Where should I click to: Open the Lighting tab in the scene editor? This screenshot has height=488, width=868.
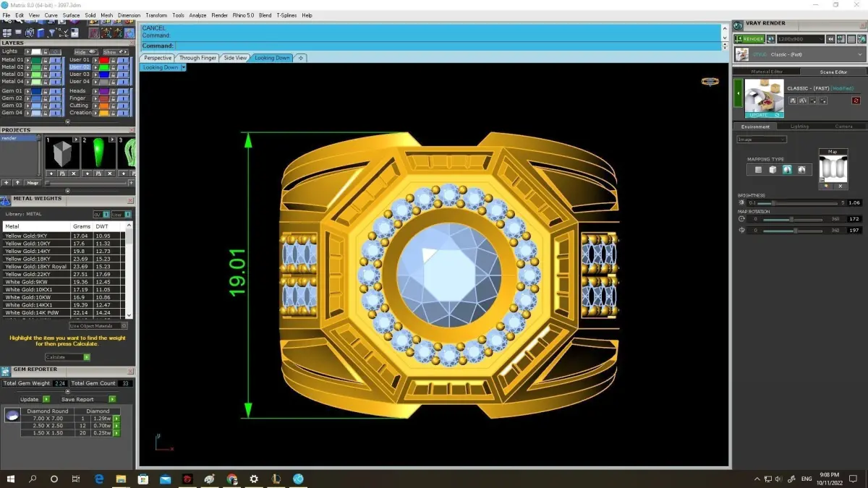pos(799,127)
